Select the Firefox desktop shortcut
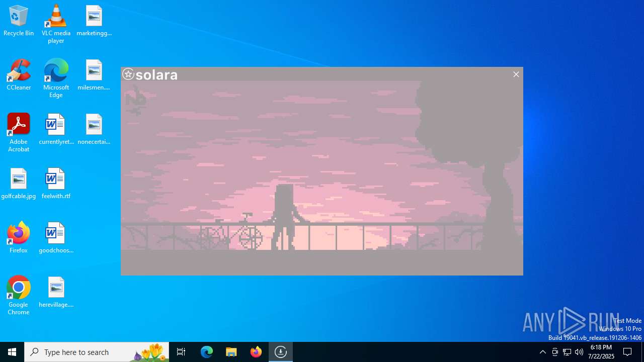The image size is (644, 362). tap(19, 237)
